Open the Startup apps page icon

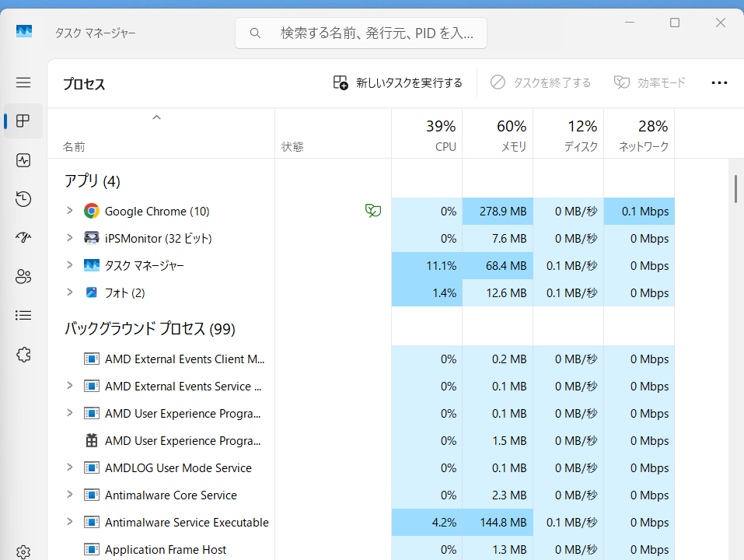click(x=23, y=238)
